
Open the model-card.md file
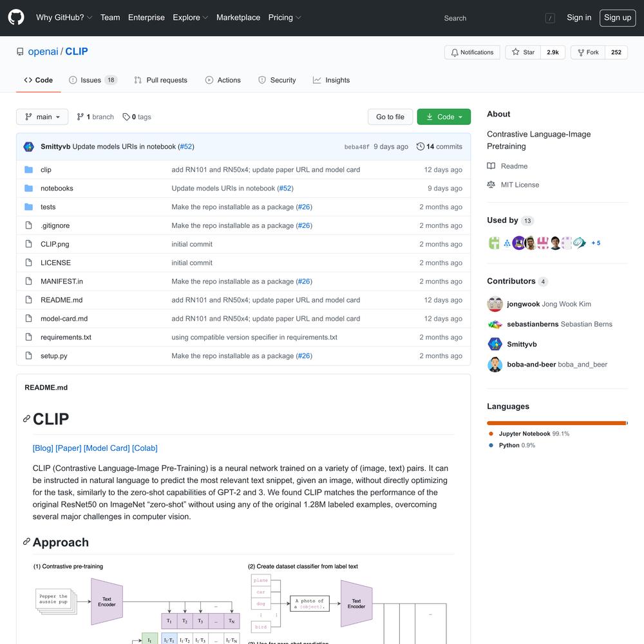(x=64, y=319)
